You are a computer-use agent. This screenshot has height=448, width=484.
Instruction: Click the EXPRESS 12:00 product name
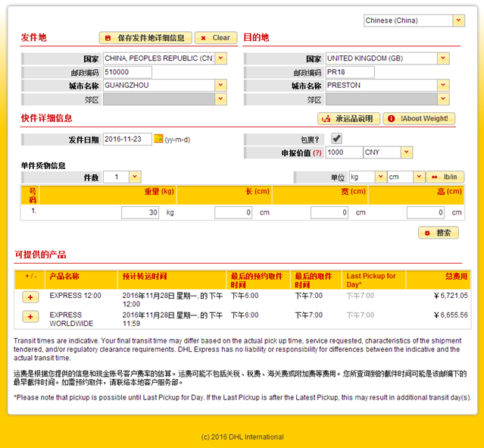click(x=75, y=296)
